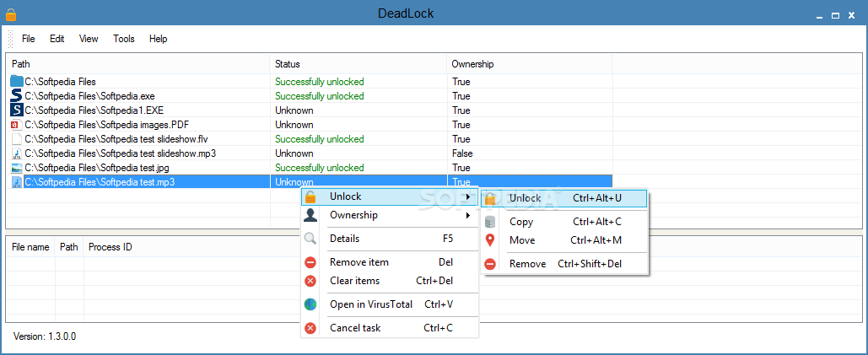Viewport: 868px width, 355px height.
Task: Click the blue folder icon for C:\Softpedia Files
Action: (x=17, y=81)
